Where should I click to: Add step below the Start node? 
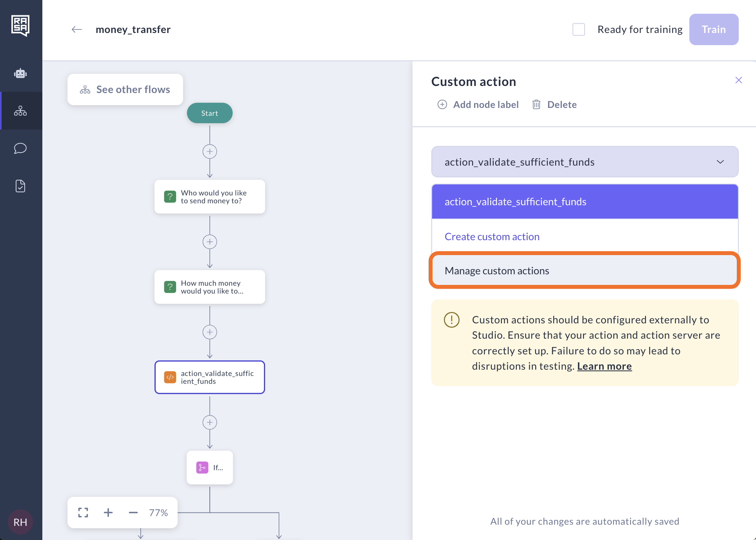pos(210,151)
